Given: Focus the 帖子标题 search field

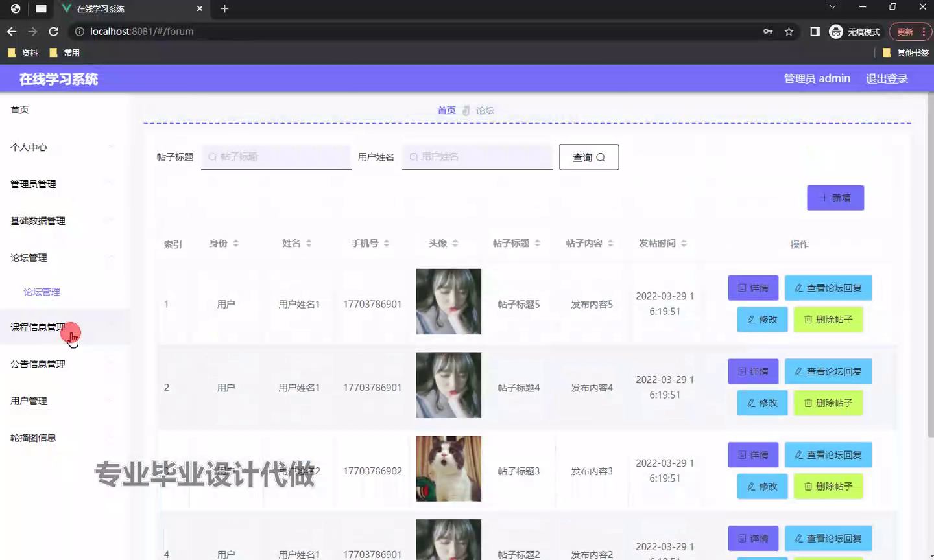Looking at the screenshot, I should click(276, 157).
